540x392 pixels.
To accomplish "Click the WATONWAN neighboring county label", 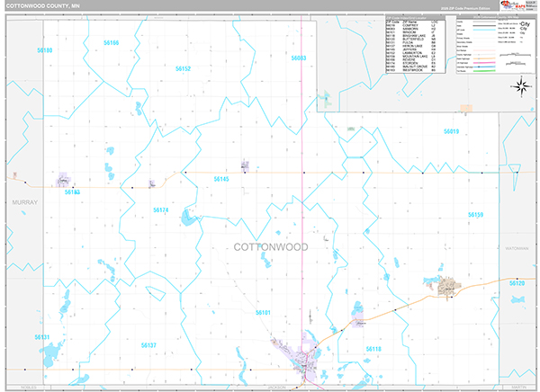I will pyautogui.click(x=519, y=246).
